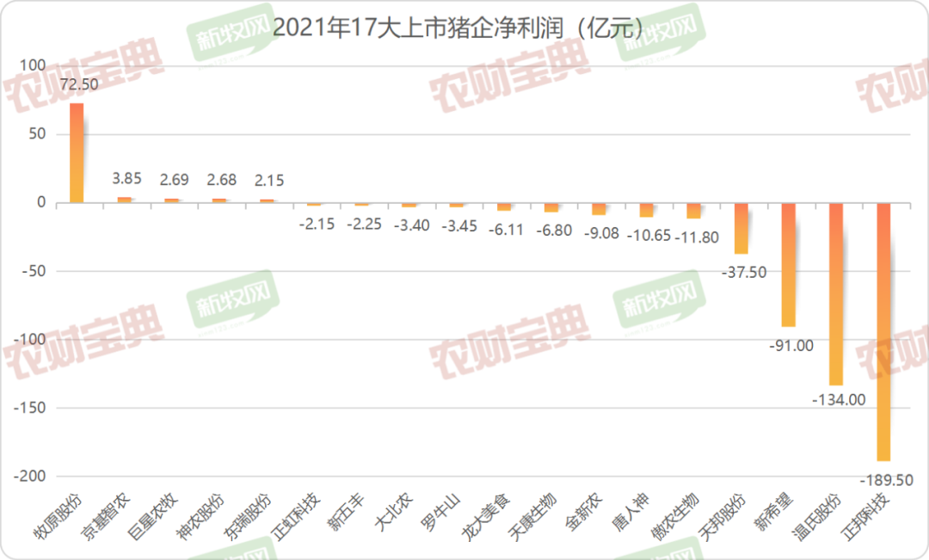Select the x-axis category "新希望"
Screen dimensions: 929x560
click(774, 513)
